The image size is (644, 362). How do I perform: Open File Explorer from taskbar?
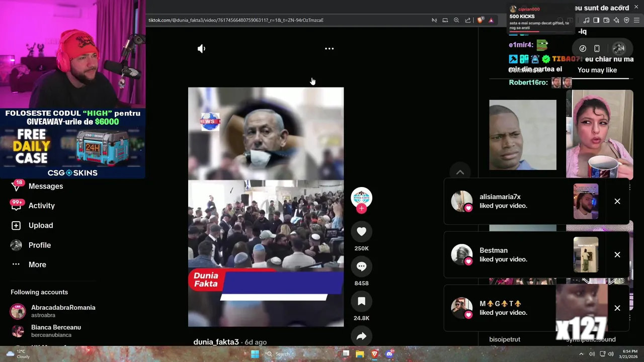(360, 354)
